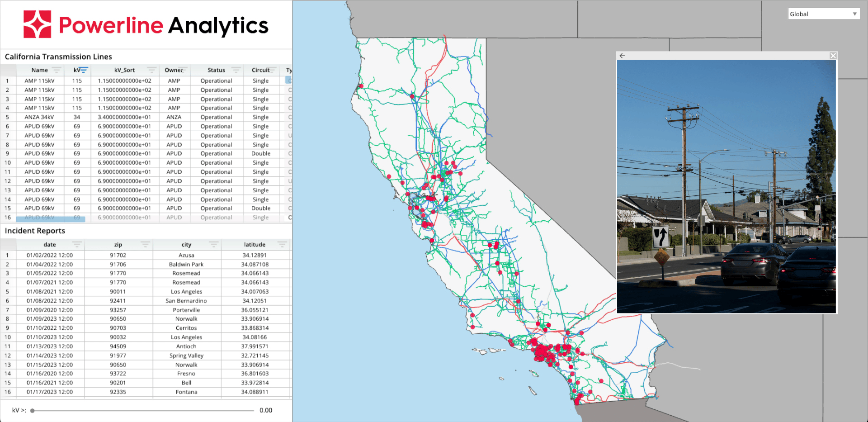Open the city column filter icon
868x422 pixels.
pyautogui.click(x=214, y=245)
